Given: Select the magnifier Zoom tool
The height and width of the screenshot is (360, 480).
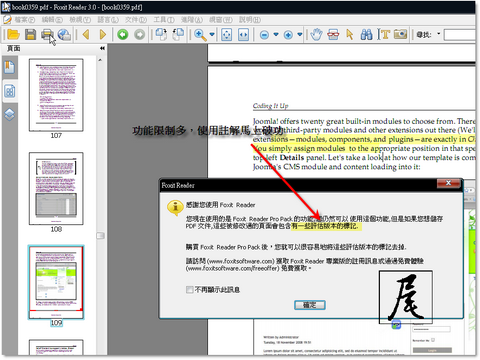Looking at the screenshot, I should pyautogui.click(x=200, y=34).
